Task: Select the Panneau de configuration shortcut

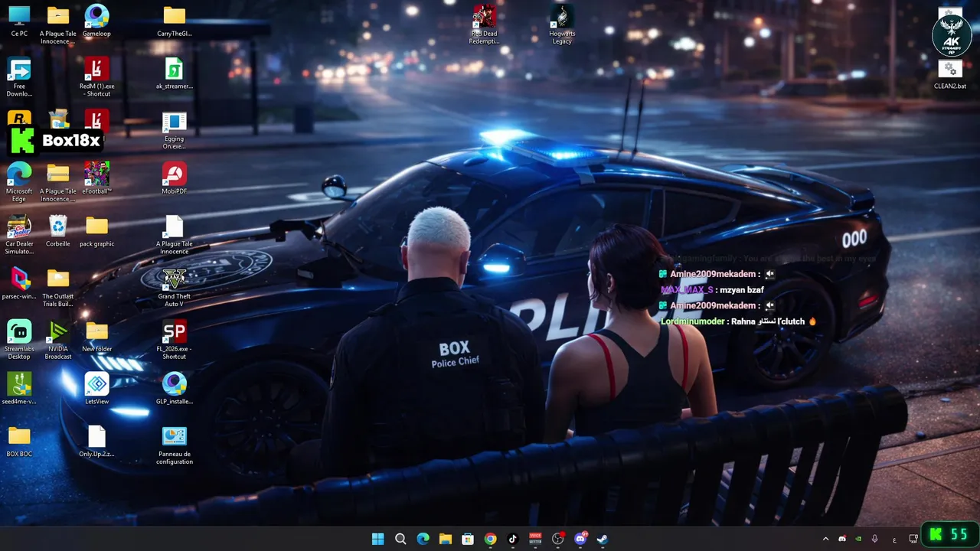Action: coord(174,445)
